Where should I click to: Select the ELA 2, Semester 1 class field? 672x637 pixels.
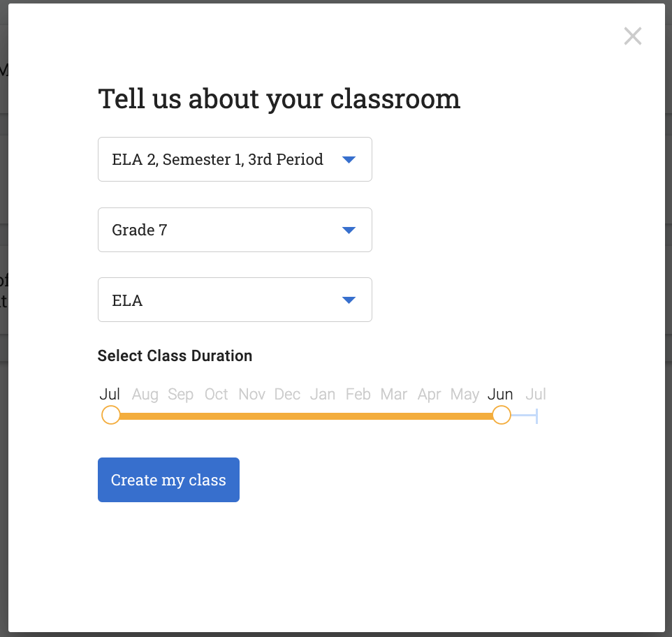click(x=210, y=159)
